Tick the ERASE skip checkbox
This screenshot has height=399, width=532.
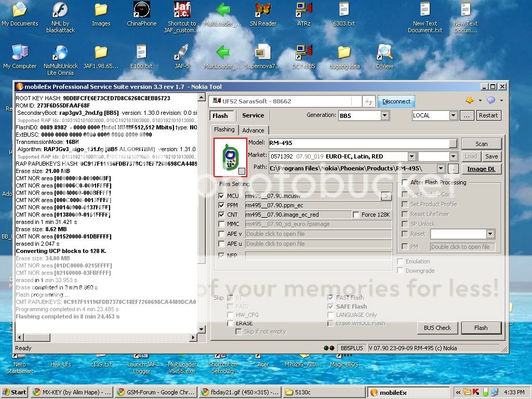pyautogui.click(x=230, y=323)
